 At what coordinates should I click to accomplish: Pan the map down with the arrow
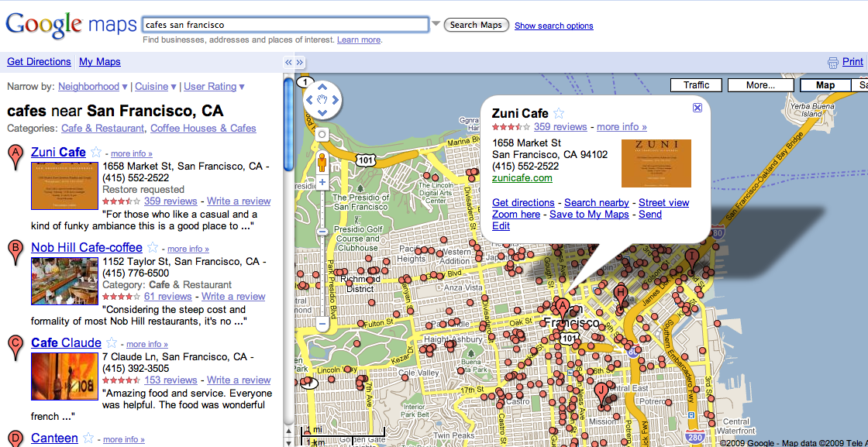323,113
